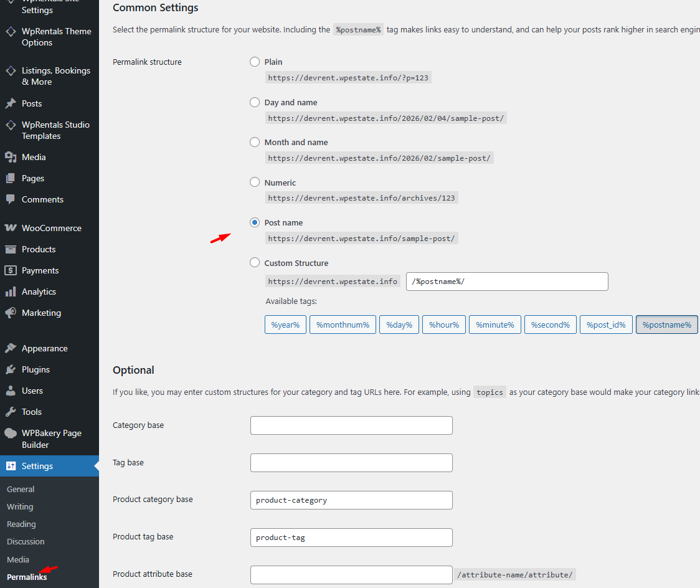The width and height of the screenshot is (700, 588).
Task: Click the Comments speech bubble icon
Action: [11, 199]
